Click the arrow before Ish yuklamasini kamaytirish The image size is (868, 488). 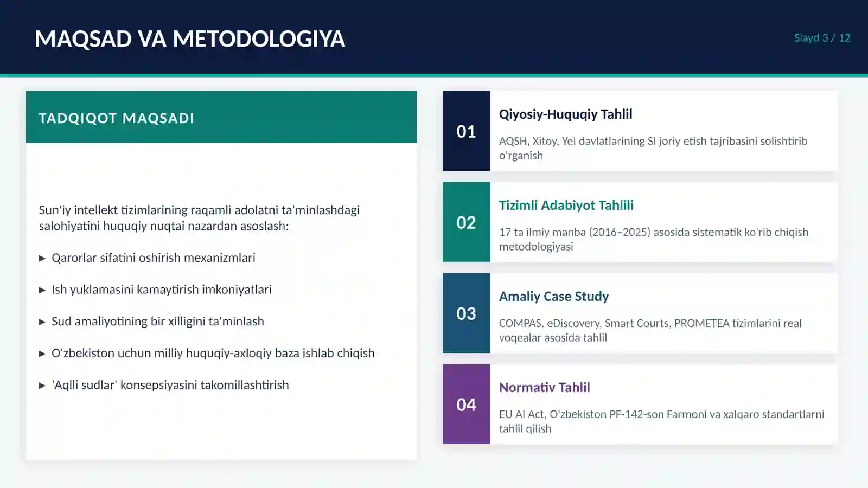pyautogui.click(x=42, y=291)
